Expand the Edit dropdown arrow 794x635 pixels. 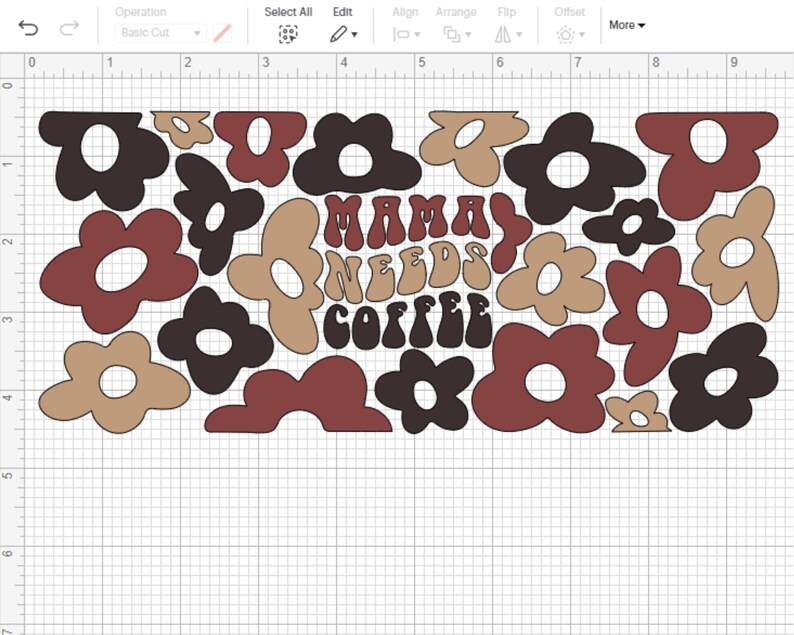tap(354, 34)
